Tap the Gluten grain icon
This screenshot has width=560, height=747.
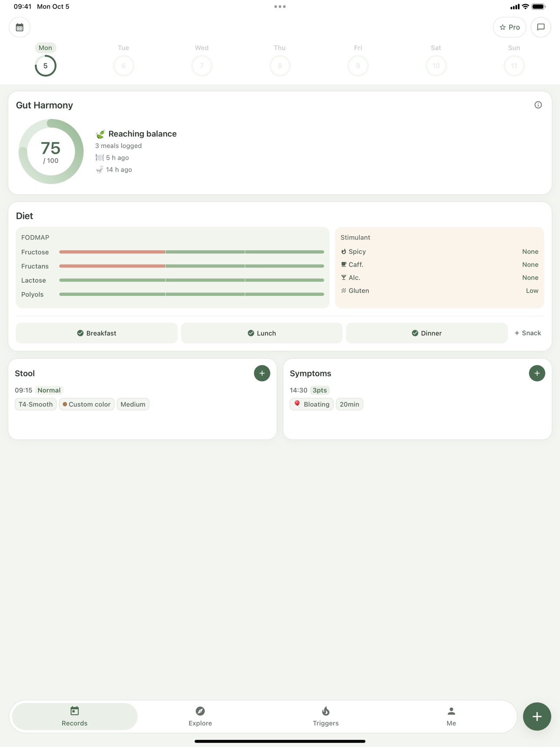click(343, 291)
